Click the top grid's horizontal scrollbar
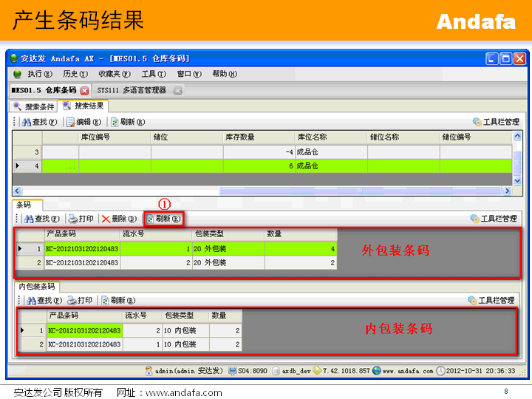 click(x=259, y=190)
